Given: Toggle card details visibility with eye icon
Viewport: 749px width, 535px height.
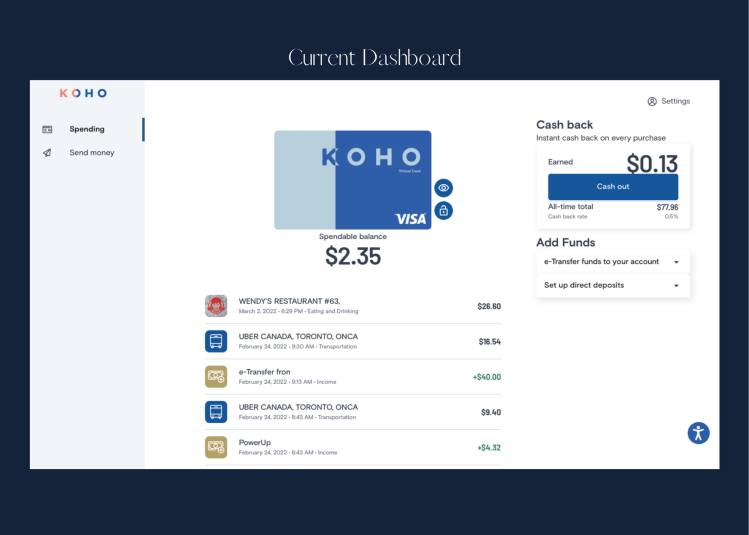Looking at the screenshot, I should (443, 188).
